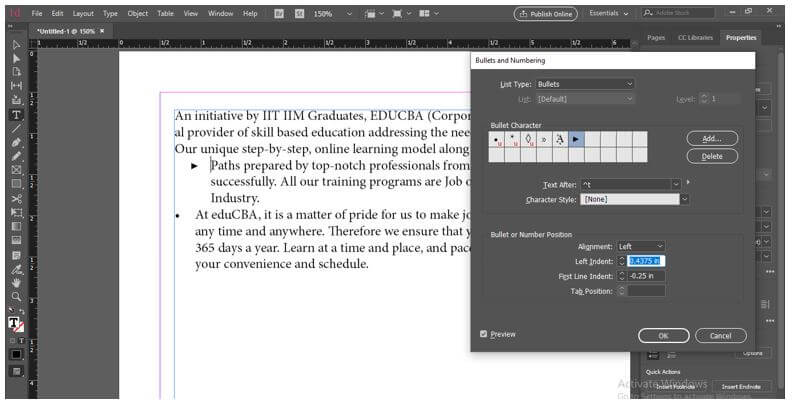Open the List Type Bullets dropdown
This screenshot has width=795, height=410.
coord(585,84)
